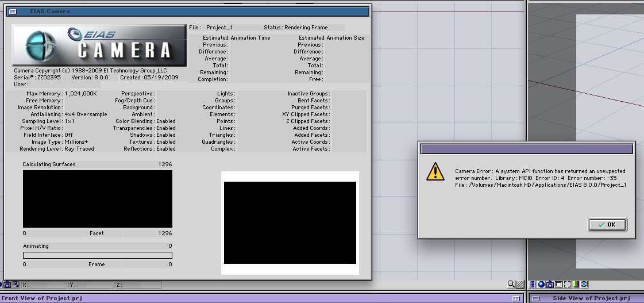Click the blue sphere shading icon
The height and width of the screenshot is (303, 644).
tap(541, 284)
